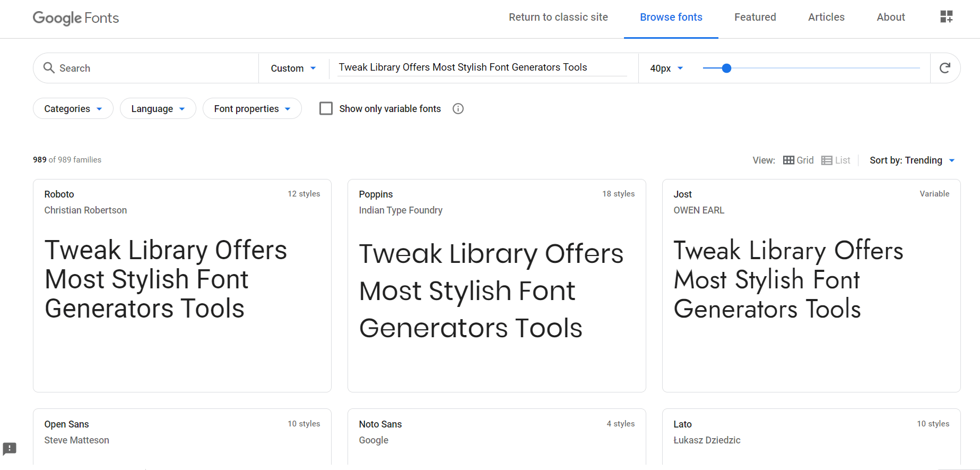Open the selected families grid icon

[x=947, y=16]
